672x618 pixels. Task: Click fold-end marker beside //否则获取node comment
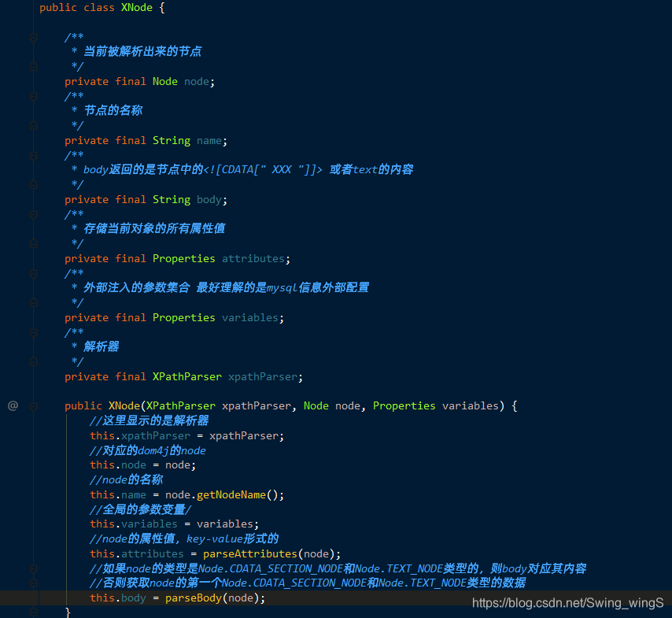(33, 583)
